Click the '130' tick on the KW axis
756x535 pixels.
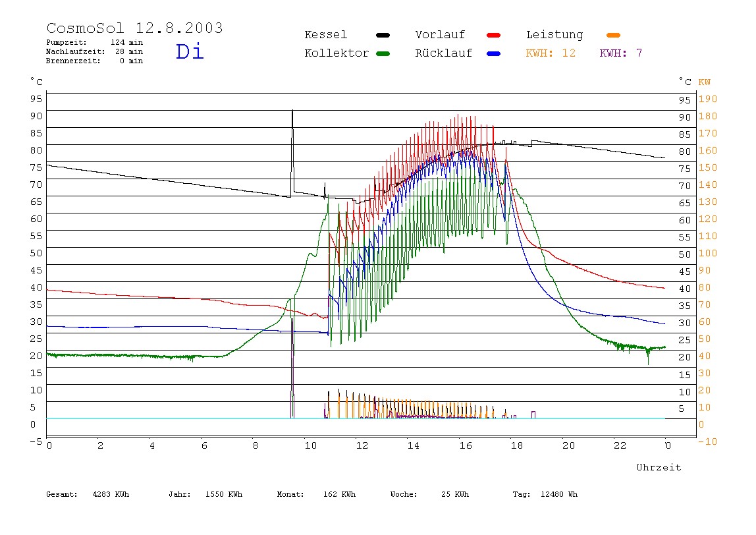[708, 202]
